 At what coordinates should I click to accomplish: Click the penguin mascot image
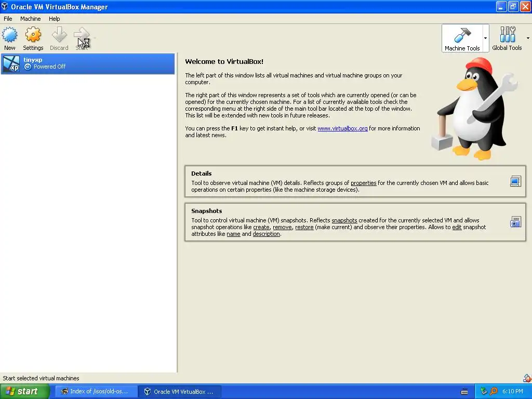[x=474, y=109]
